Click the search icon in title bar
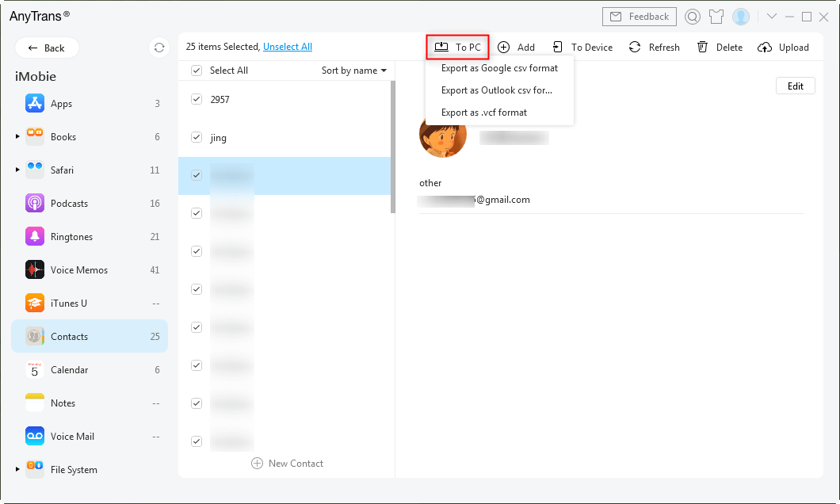This screenshot has height=504, width=840. pos(693,17)
